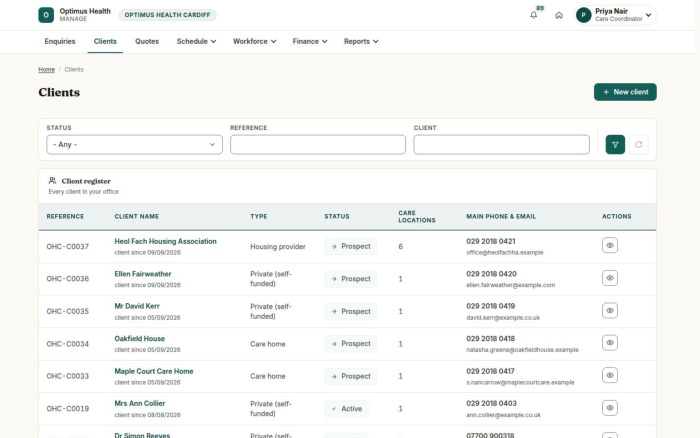Image resolution: width=700 pixels, height=438 pixels.
Task: Go to the home icon in header
Action: (559, 15)
